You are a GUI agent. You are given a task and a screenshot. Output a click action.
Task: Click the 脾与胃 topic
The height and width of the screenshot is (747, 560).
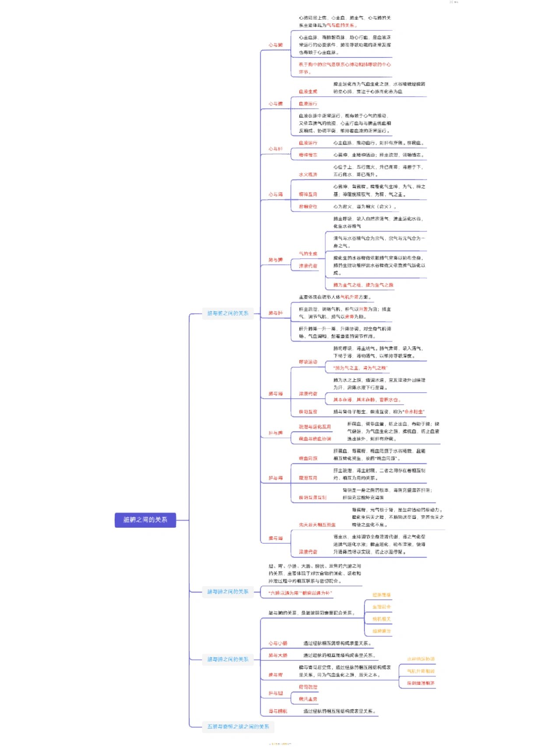(276, 675)
